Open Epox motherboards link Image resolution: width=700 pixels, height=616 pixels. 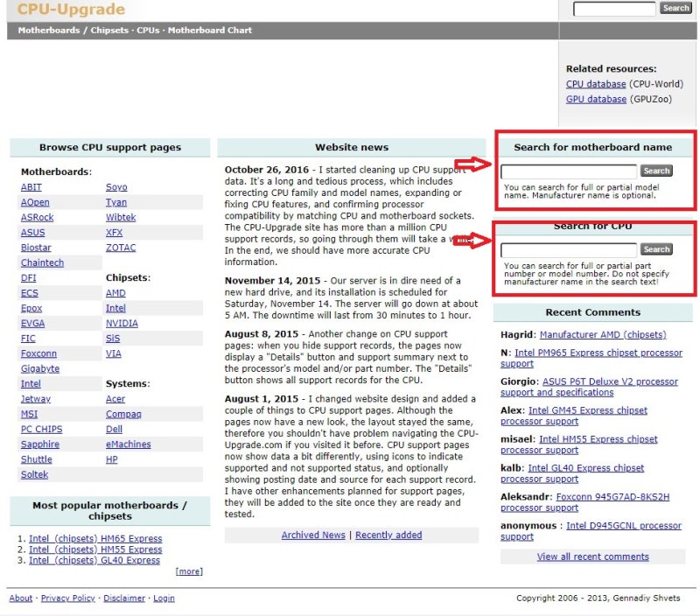(31, 309)
